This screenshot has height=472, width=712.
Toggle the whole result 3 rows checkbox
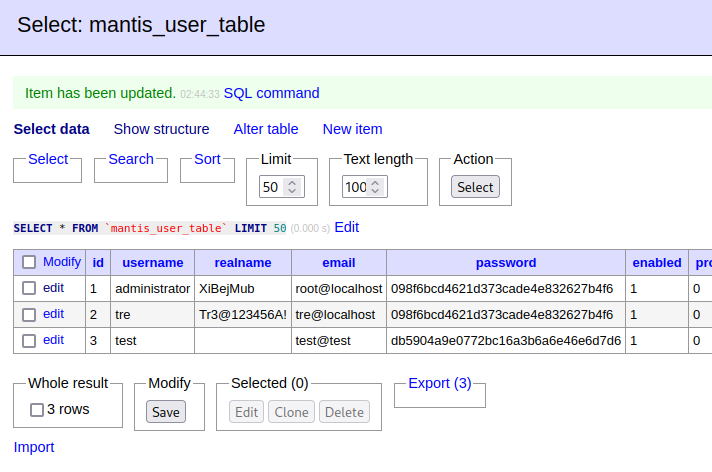click(x=37, y=410)
